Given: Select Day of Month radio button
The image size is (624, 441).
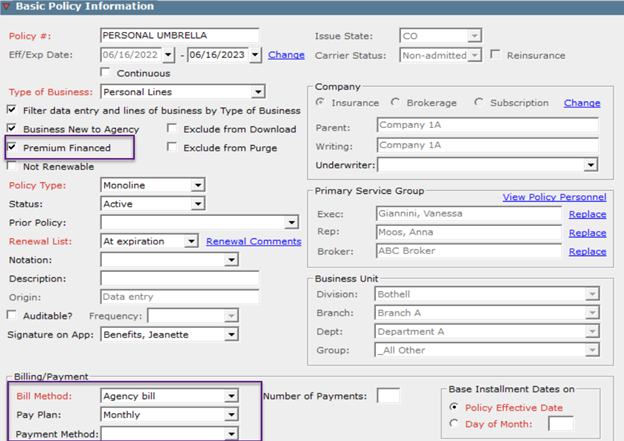Looking at the screenshot, I should tap(454, 423).
